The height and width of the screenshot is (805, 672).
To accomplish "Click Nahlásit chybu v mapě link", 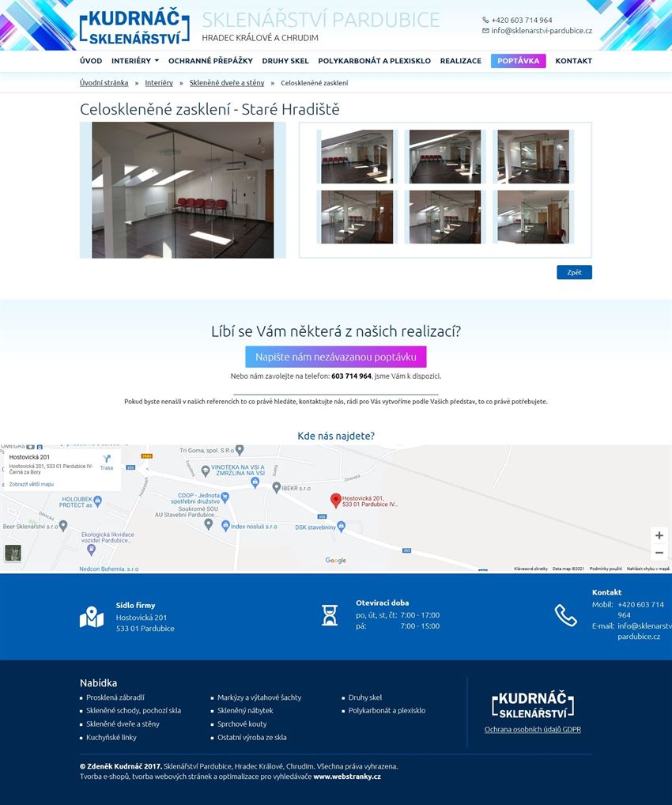I will point(647,569).
